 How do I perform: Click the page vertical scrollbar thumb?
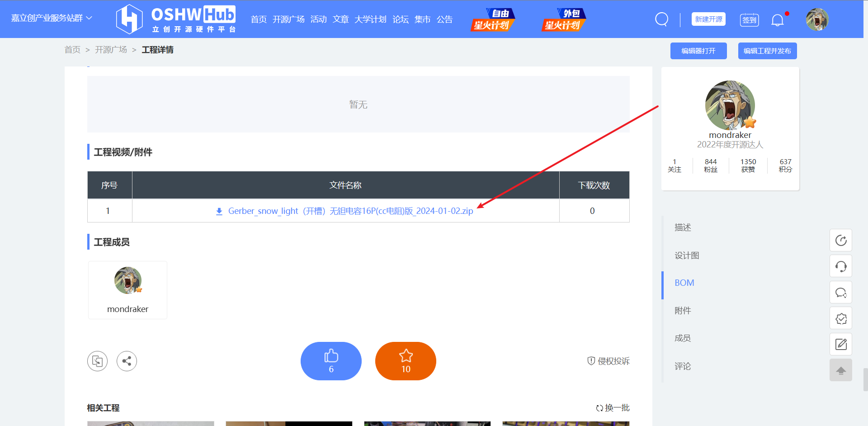pyautogui.click(x=865, y=379)
